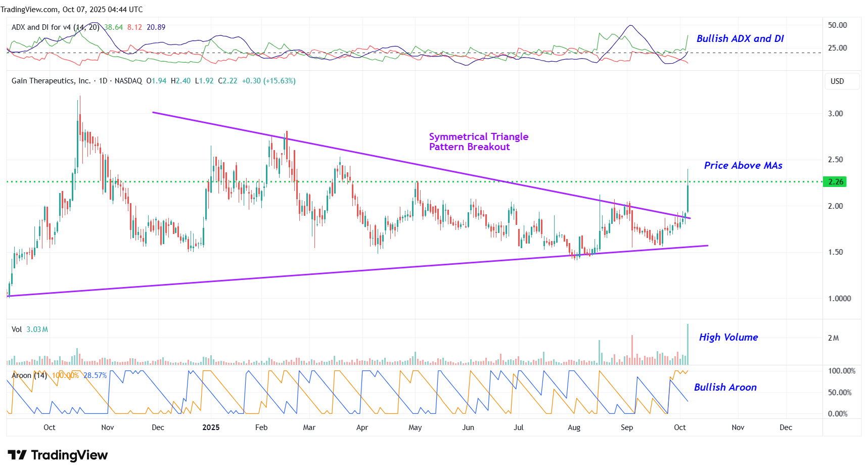Select the Bullish Aroon annotation
This screenshot has width=868, height=474.
click(725, 388)
